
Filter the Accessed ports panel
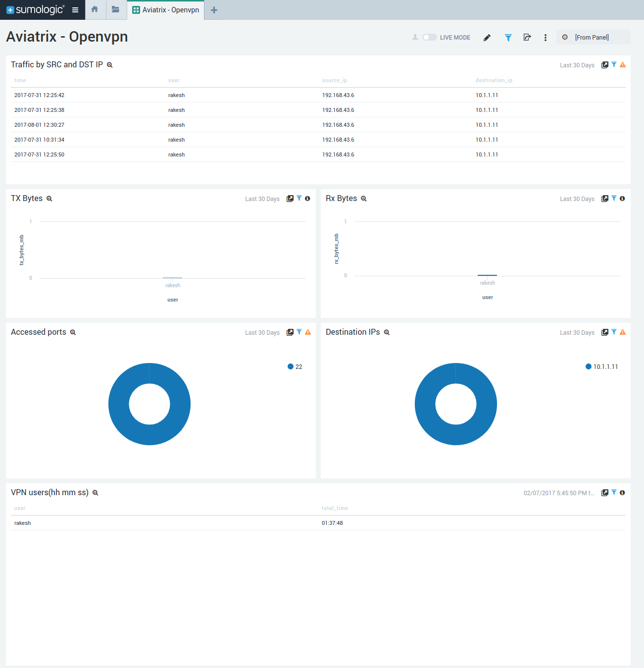point(299,332)
